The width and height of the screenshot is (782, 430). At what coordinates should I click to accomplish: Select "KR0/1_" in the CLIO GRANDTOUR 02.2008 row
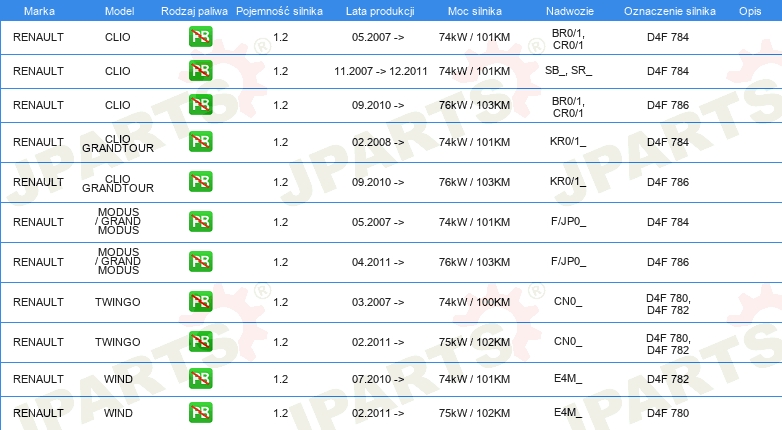[568, 142]
